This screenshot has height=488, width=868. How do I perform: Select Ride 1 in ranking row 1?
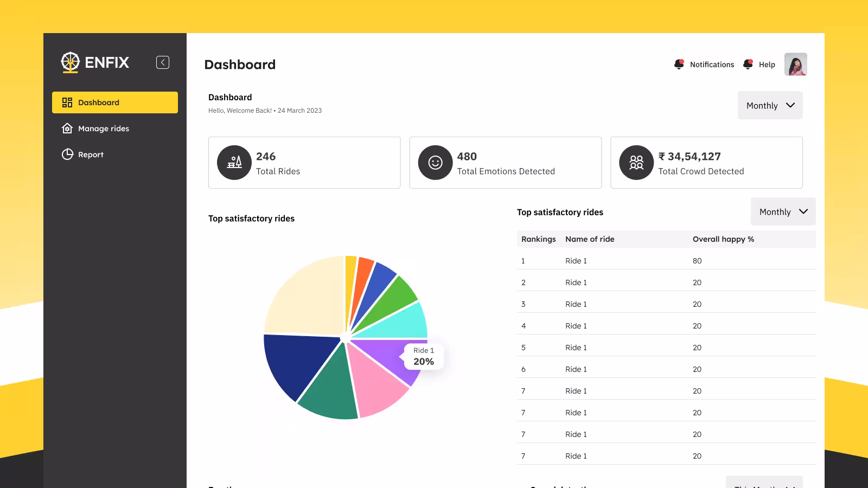pyautogui.click(x=576, y=261)
